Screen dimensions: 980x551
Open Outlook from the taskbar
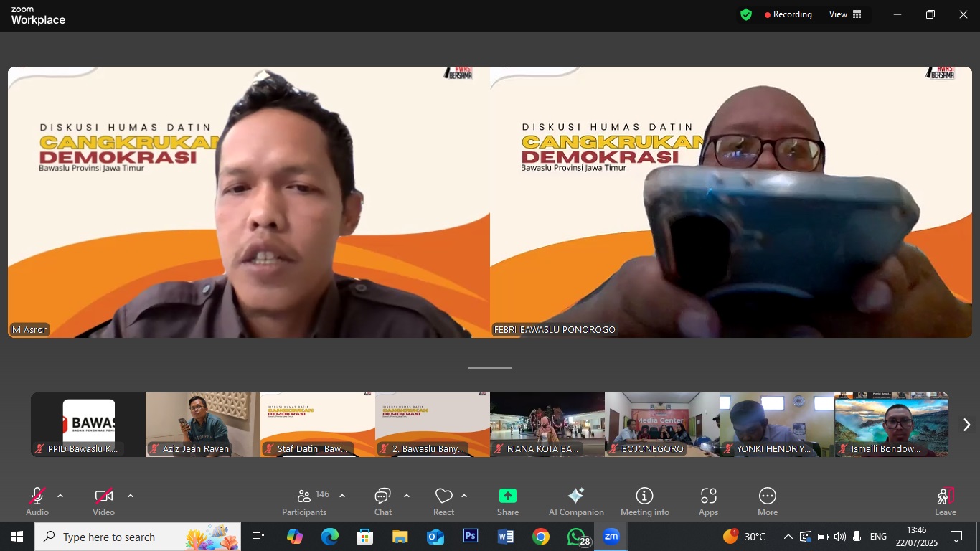(435, 537)
